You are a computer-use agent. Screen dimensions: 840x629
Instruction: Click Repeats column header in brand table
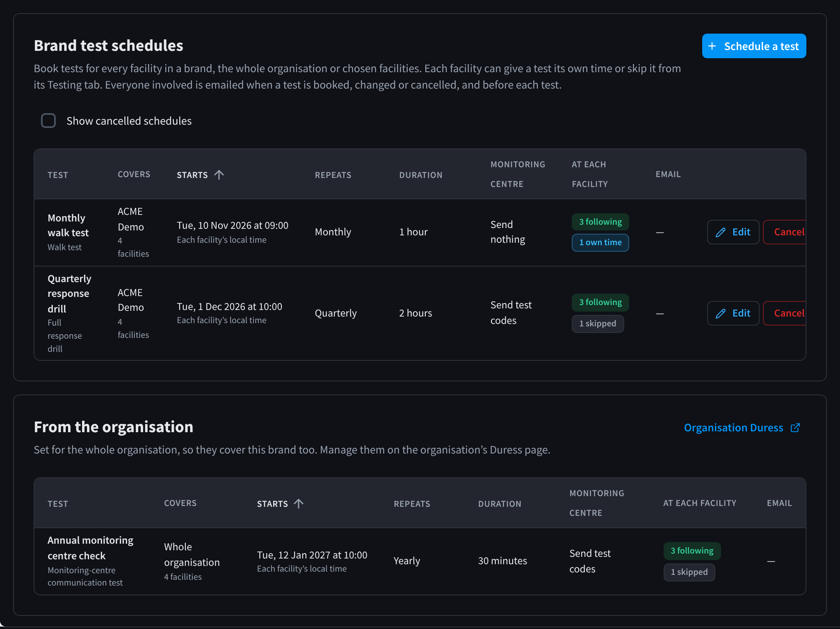(x=333, y=175)
